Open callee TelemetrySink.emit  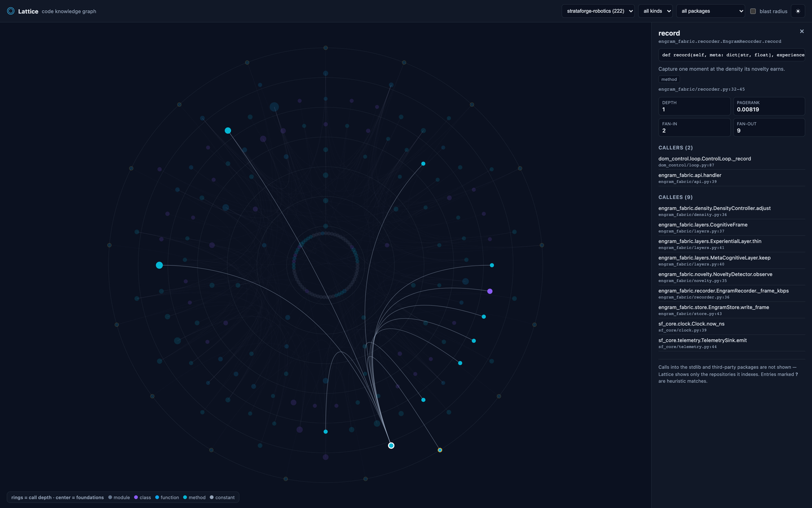tap(731, 343)
